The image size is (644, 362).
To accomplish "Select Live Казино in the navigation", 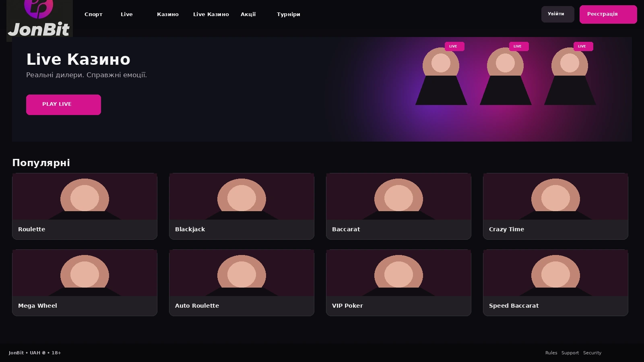I will pos(211,14).
